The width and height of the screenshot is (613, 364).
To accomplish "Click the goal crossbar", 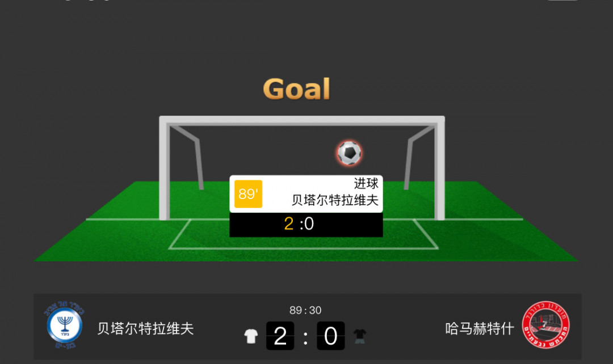I will (x=302, y=120).
